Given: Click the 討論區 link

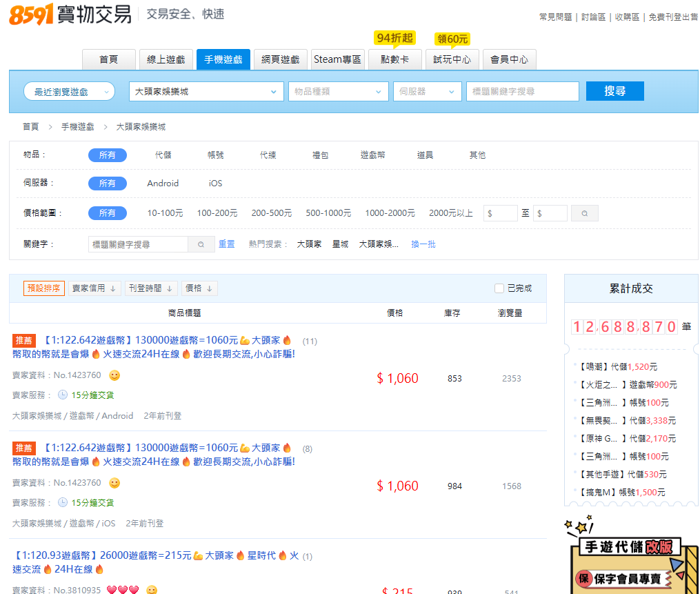Looking at the screenshot, I should click(593, 17).
